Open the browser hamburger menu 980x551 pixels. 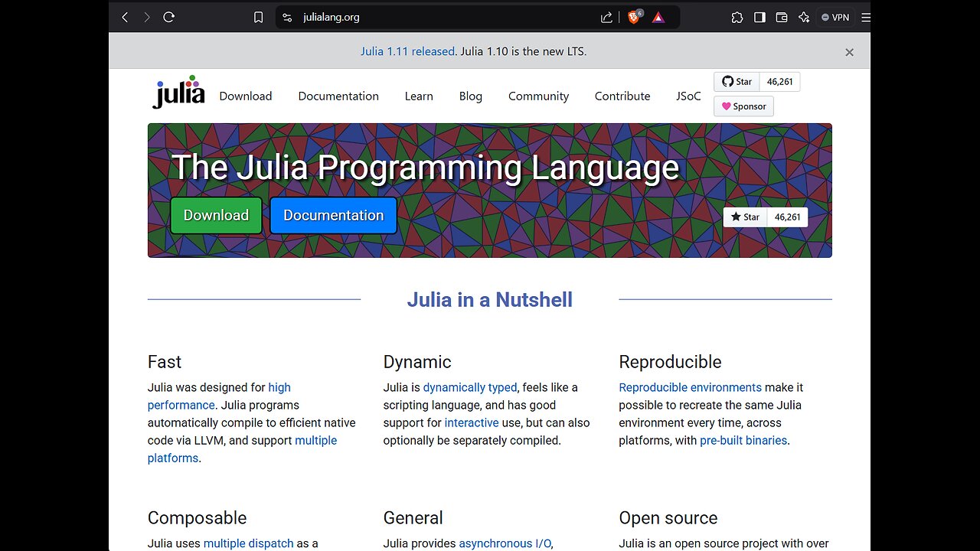click(866, 17)
